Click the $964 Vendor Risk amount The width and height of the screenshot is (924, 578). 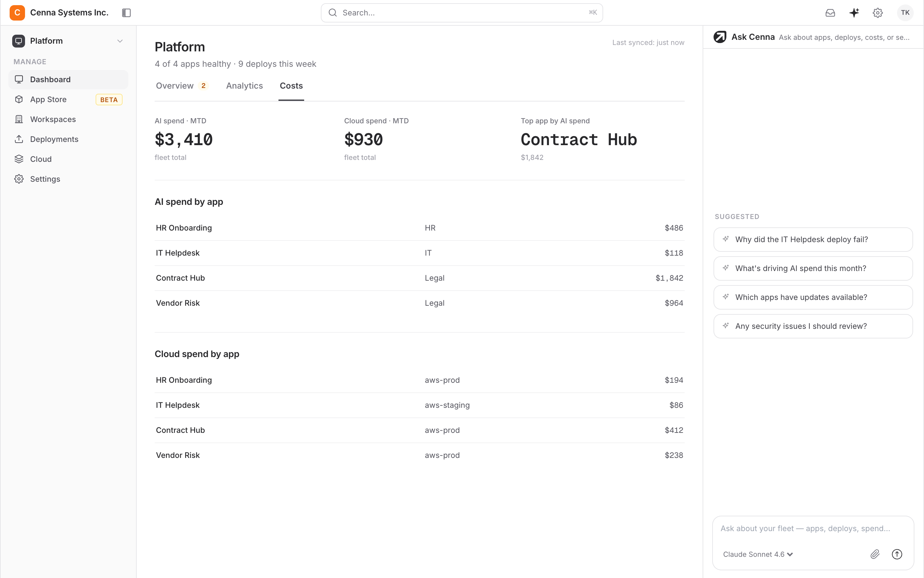click(x=674, y=303)
